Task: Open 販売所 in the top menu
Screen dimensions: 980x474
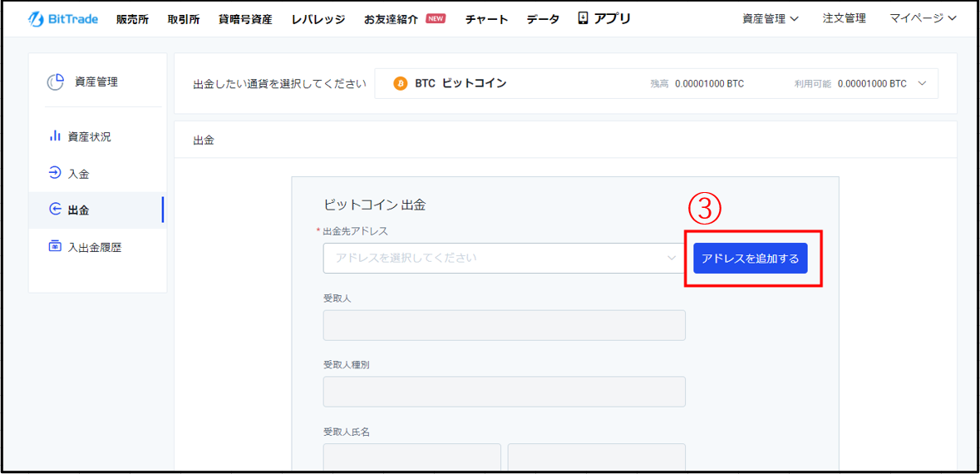Action: point(132,19)
